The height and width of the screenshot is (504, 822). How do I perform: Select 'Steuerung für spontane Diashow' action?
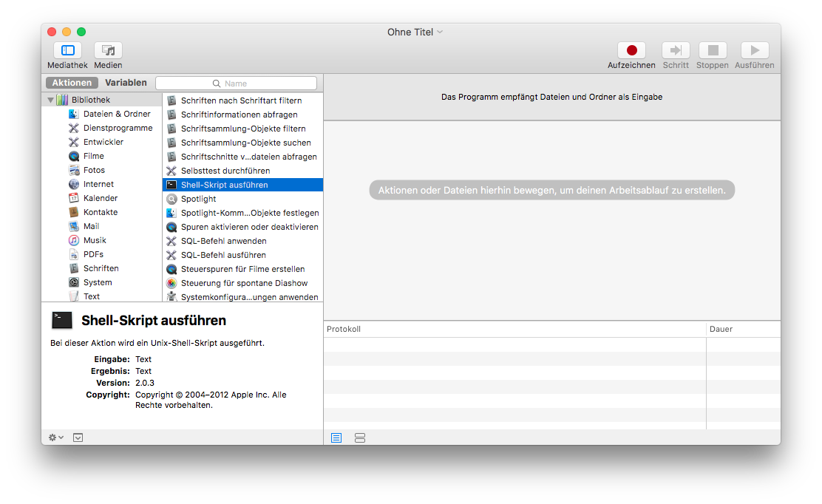point(242,284)
